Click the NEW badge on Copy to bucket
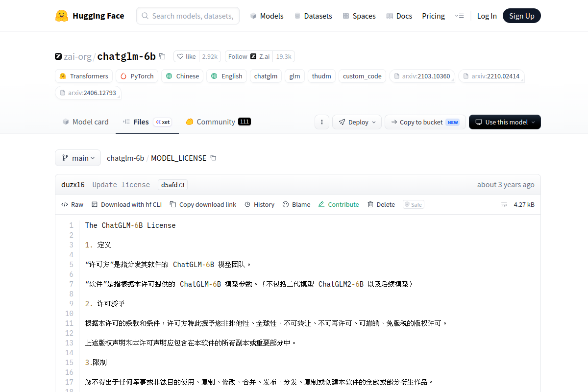588x392 pixels. pyautogui.click(x=453, y=122)
